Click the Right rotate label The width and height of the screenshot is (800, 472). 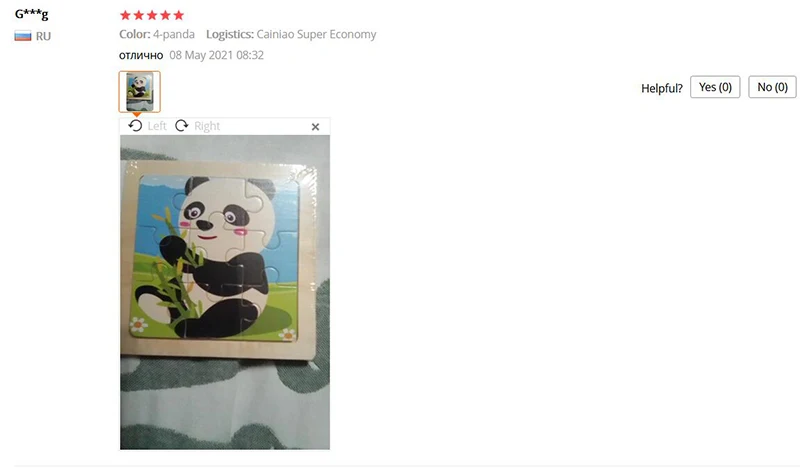point(207,126)
